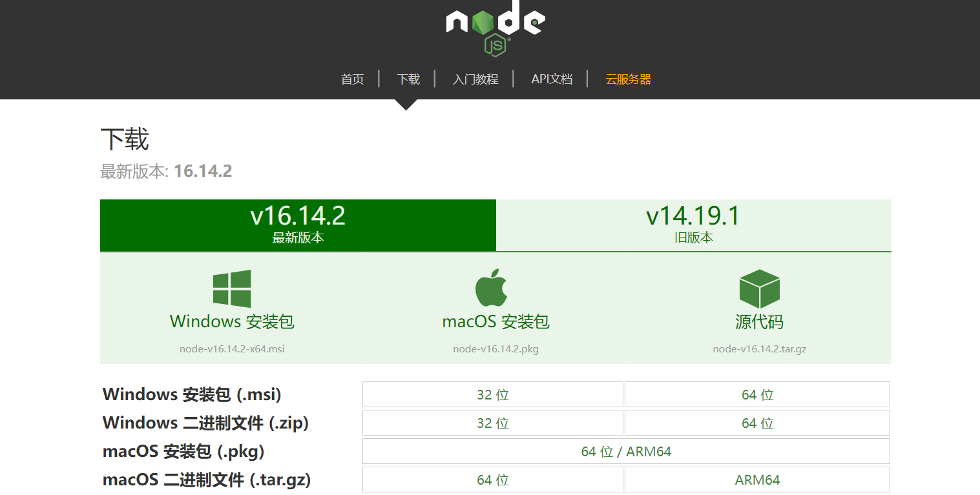
Task: Switch to the v14.19.1 旧版本 tab
Action: tap(694, 225)
